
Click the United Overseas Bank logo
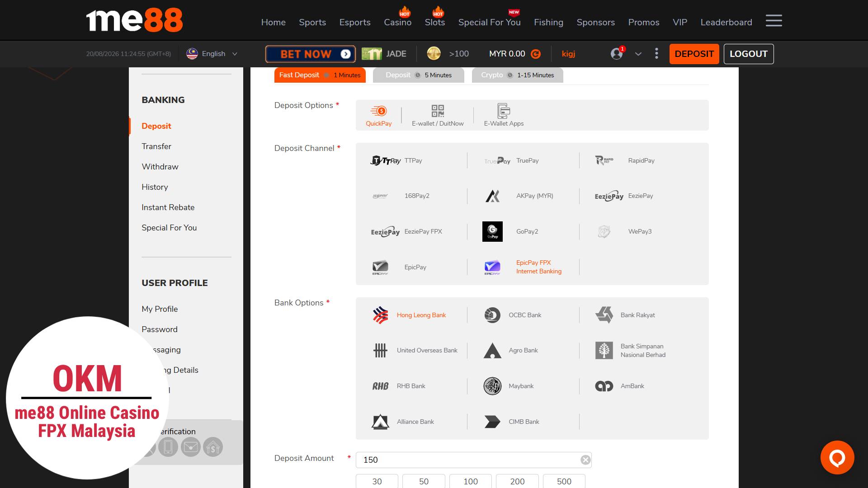click(x=380, y=351)
